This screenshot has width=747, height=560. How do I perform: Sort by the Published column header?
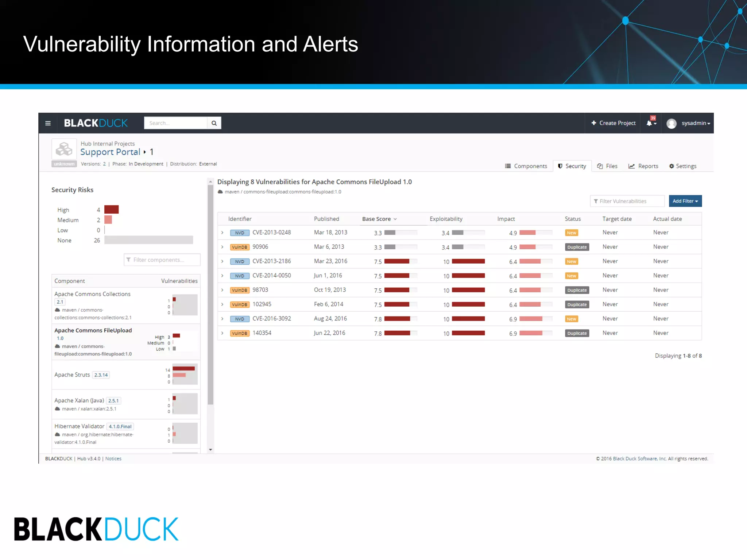coord(326,219)
